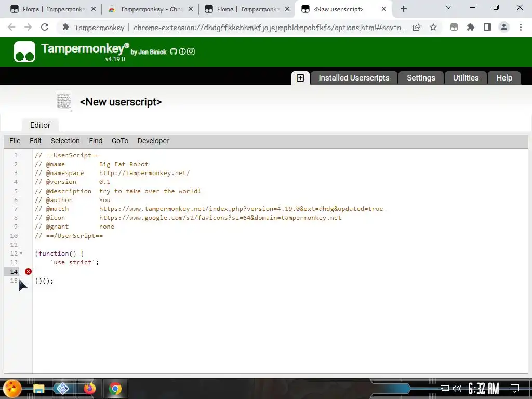Click the '// ==/UserScript==' line
This screenshot has height=399, width=532.
69,236
